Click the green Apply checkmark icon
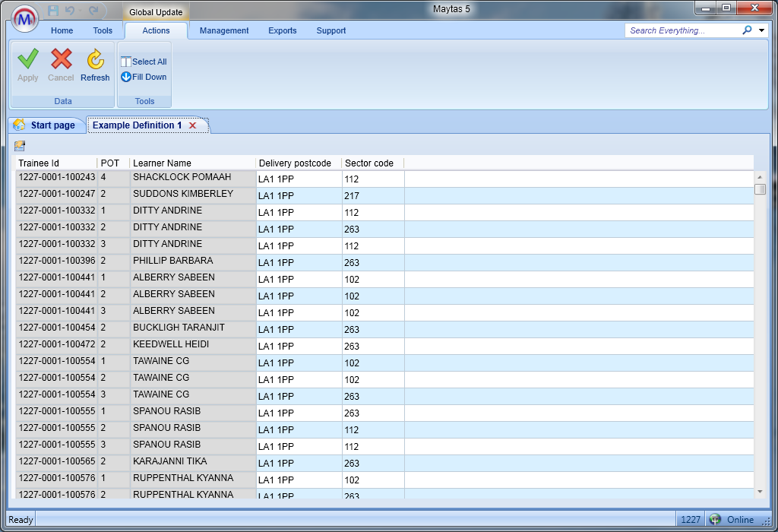The width and height of the screenshot is (778, 532). [x=28, y=59]
